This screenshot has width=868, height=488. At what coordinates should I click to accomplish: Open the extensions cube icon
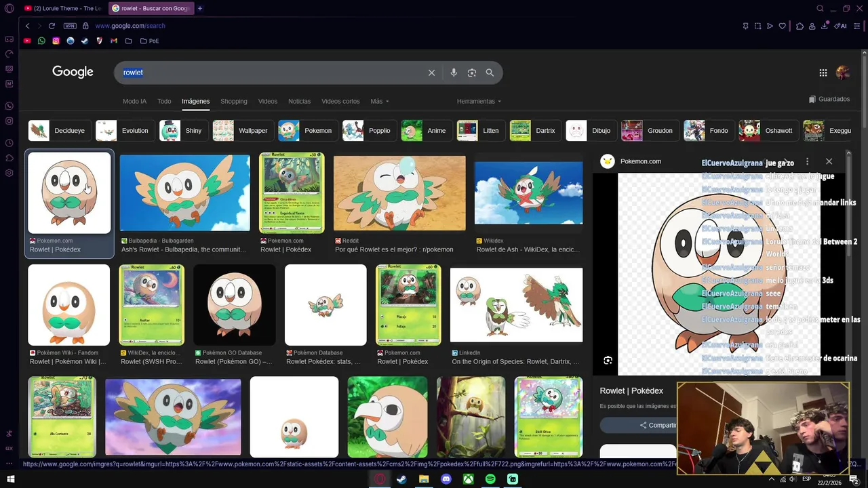[800, 26]
